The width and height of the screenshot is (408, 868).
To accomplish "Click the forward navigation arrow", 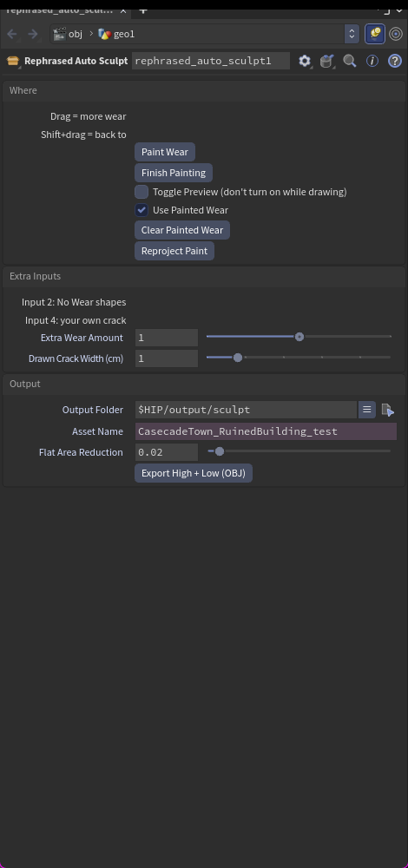I will (x=33, y=34).
